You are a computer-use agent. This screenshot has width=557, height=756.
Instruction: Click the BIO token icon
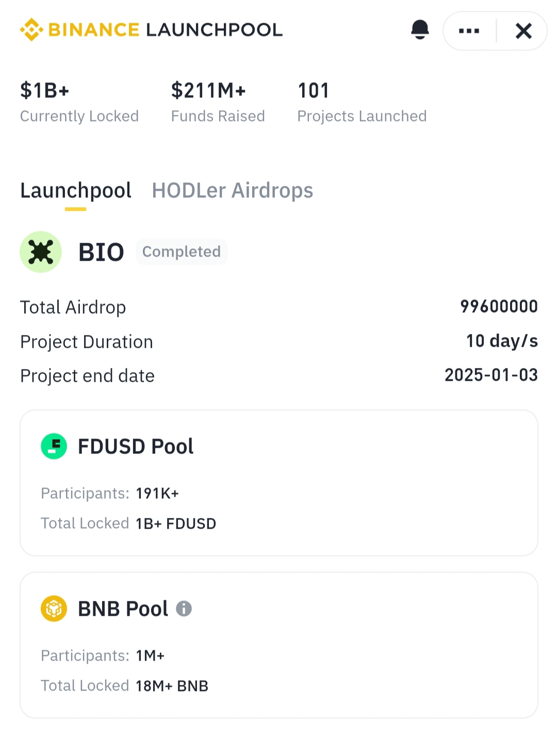point(41,252)
